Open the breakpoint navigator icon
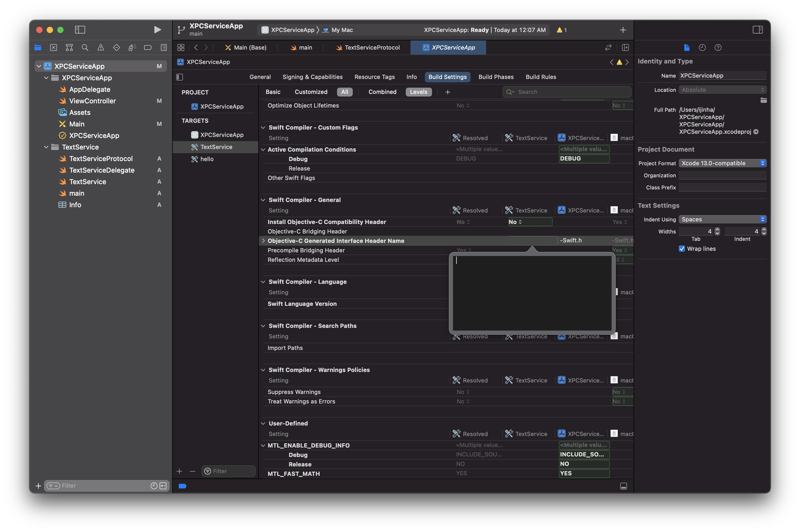 [148, 47]
